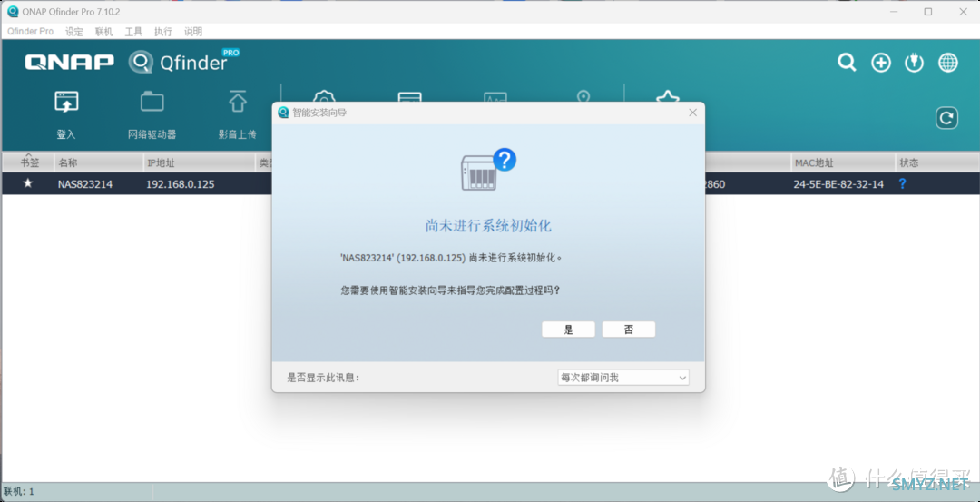Click the refresh icon button
This screenshot has width=980, height=502.
(x=946, y=117)
